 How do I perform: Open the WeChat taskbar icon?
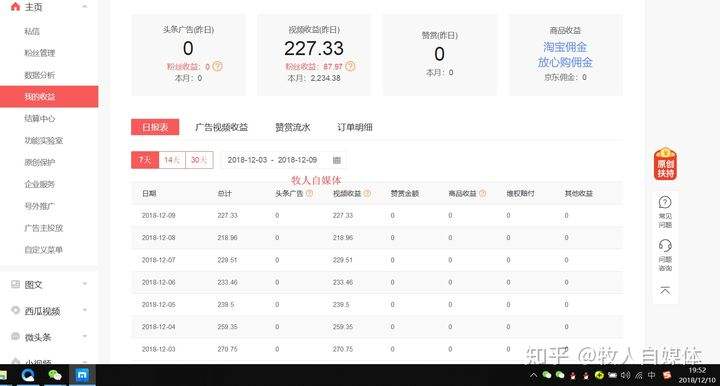(55, 375)
